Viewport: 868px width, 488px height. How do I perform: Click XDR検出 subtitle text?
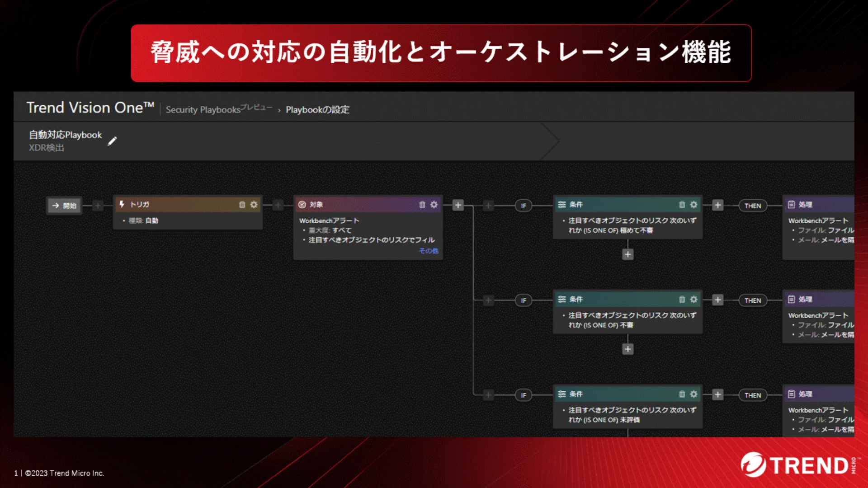(47, 148)
